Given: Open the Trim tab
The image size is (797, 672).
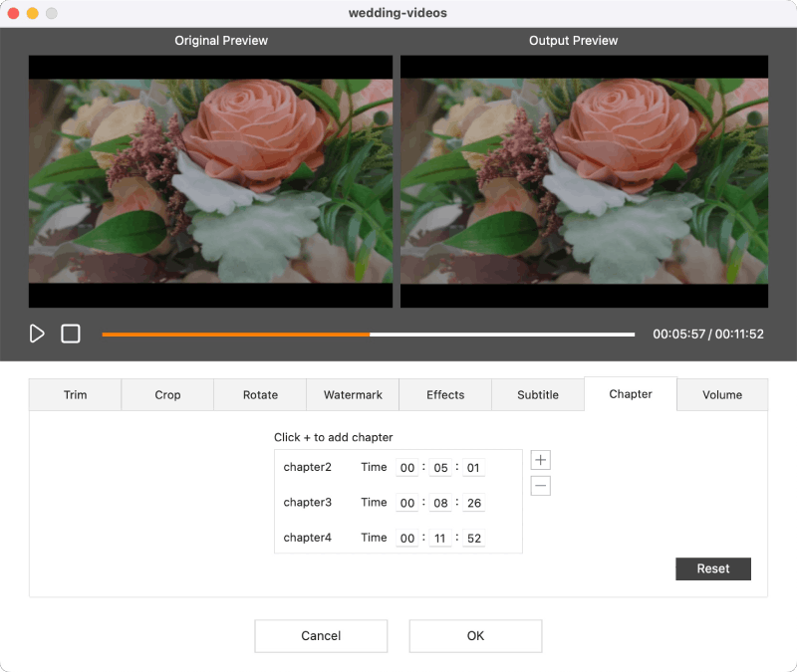Looking at the screenshot, I should pyautogui.click(x=76, y=394).
